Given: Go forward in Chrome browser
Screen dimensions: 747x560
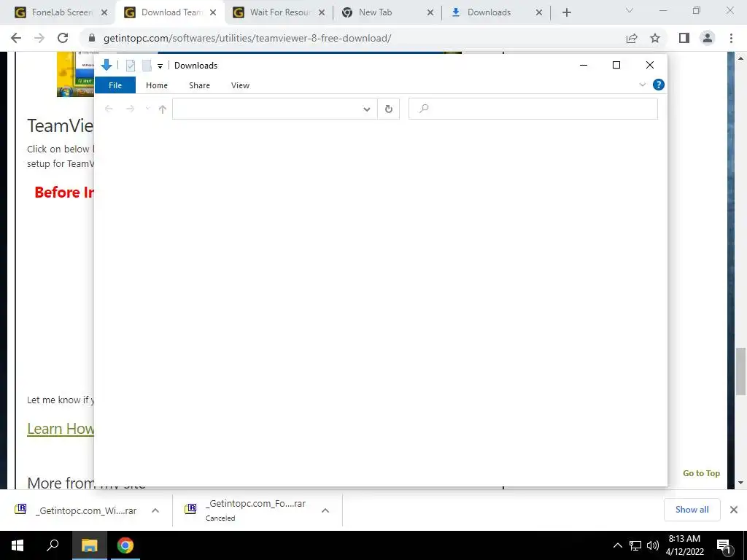Looking at the screenshot, I should click(x=39, y=38).
